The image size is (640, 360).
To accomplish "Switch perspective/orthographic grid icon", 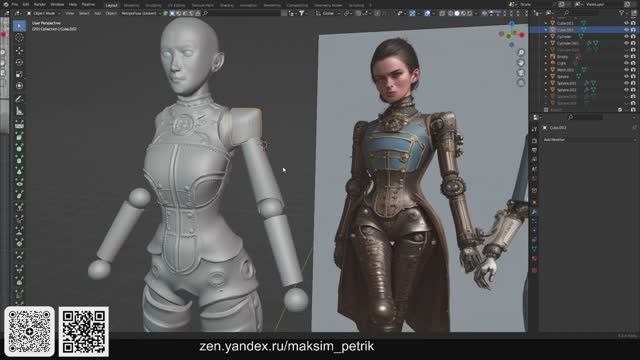I will 521,83.
